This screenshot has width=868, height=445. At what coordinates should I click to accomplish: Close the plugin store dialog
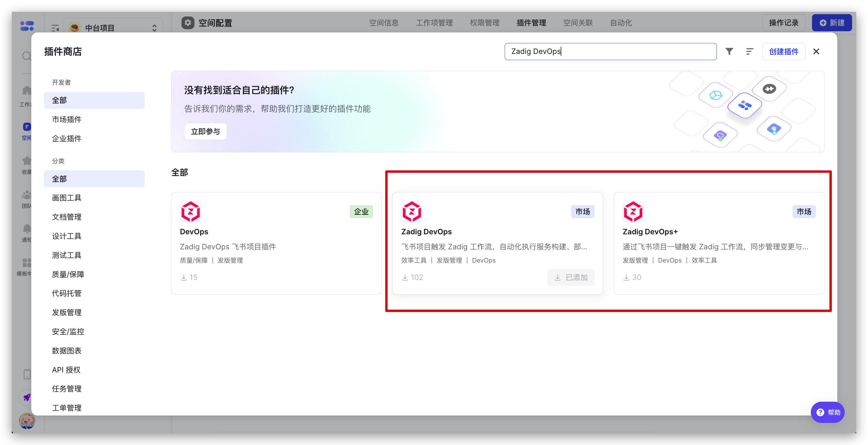point(816,51)
